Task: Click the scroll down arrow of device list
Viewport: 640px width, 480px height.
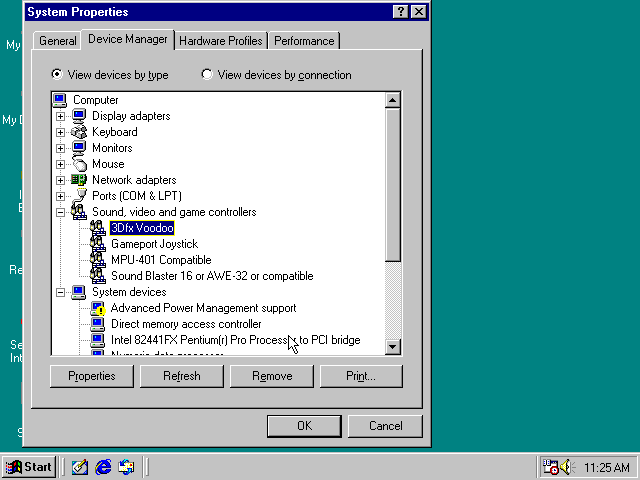Action: pyautogui.click(x=393, y=347)
